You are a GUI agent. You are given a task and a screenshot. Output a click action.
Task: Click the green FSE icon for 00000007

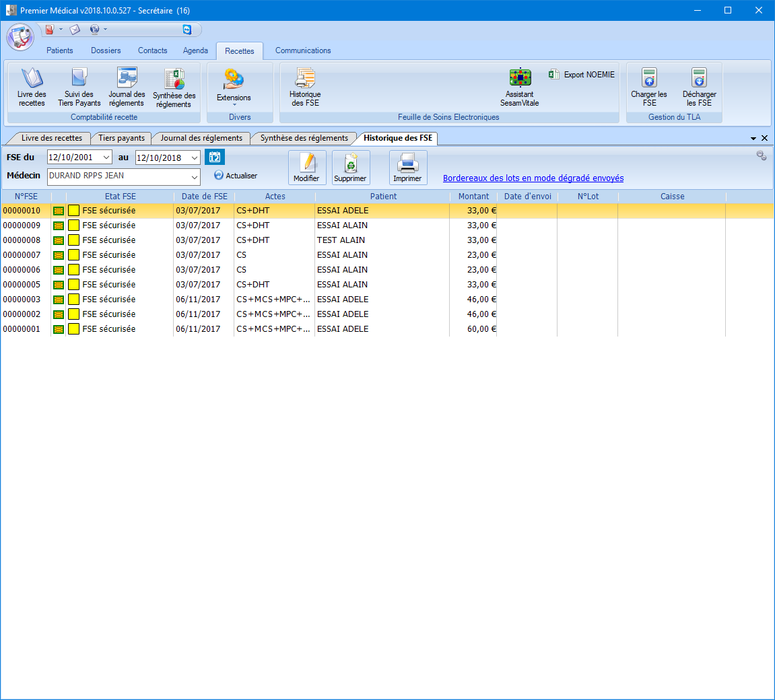pyautogui.click(x=59, y=255)
